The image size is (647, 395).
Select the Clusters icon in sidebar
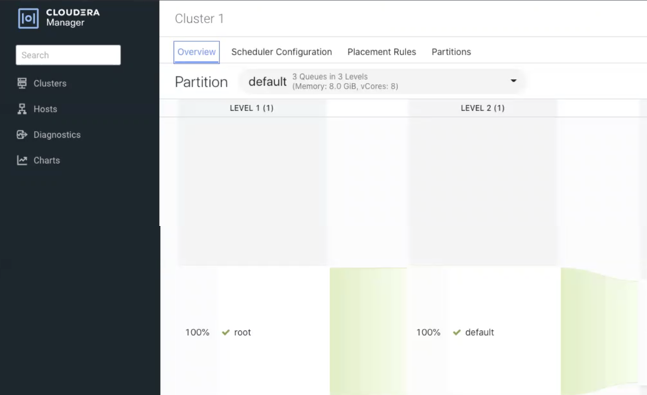[22, 83]
